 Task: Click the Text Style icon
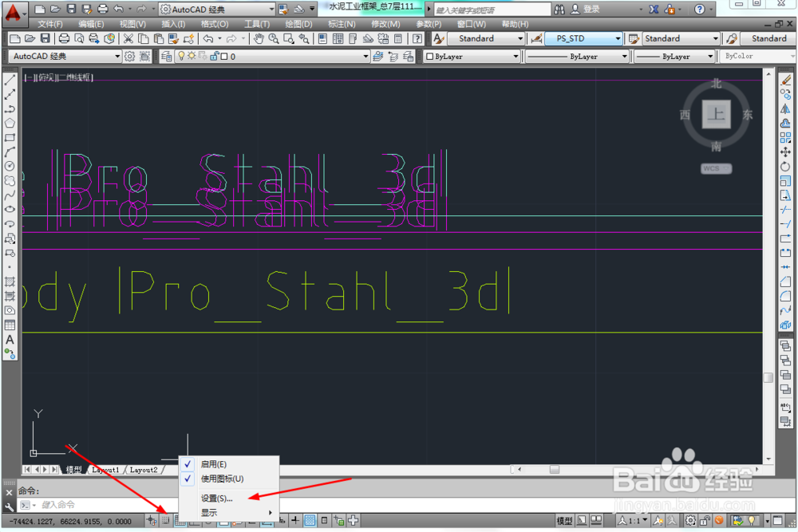coord(439,38)
